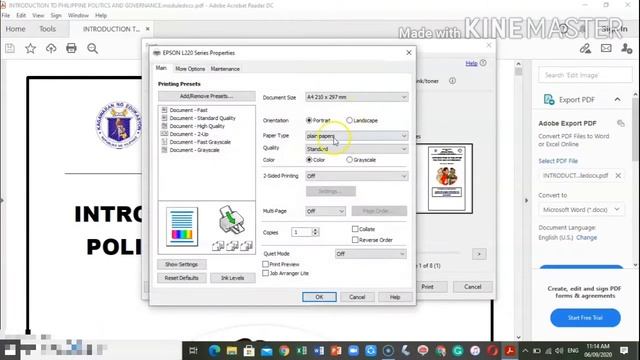Open Document Size dropdown
The image size is (640, 360).
(x=357, y=97)
